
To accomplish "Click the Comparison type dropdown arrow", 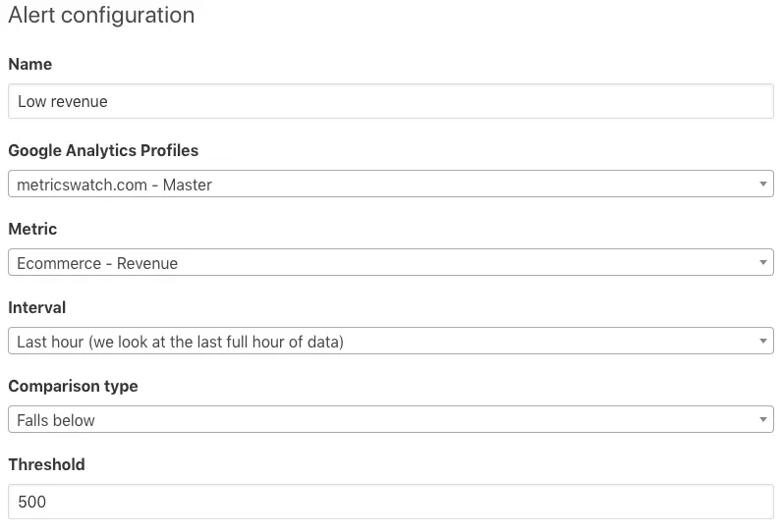I will click(x=764, y=420).
